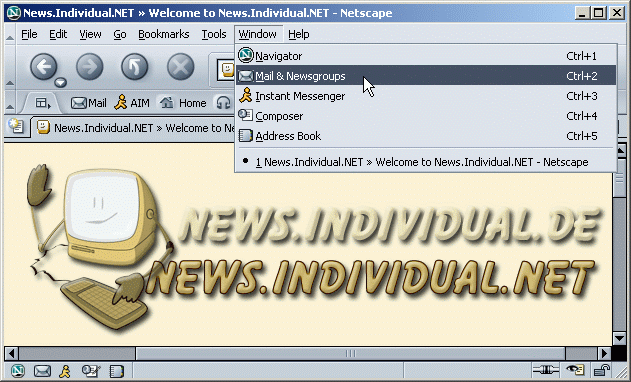Open the View menu
631x382 pixels.
pos(90,34)
